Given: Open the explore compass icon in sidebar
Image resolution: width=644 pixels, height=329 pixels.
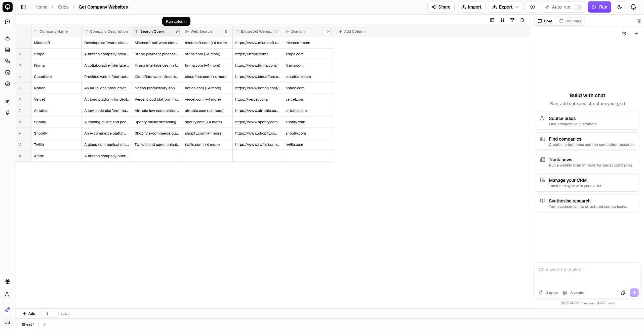Looking at the screenshot, I should (8, 84).
